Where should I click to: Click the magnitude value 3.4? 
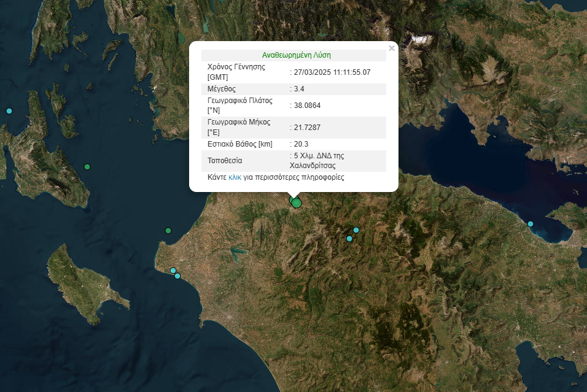pyautogui.click(x=299, y=89)
